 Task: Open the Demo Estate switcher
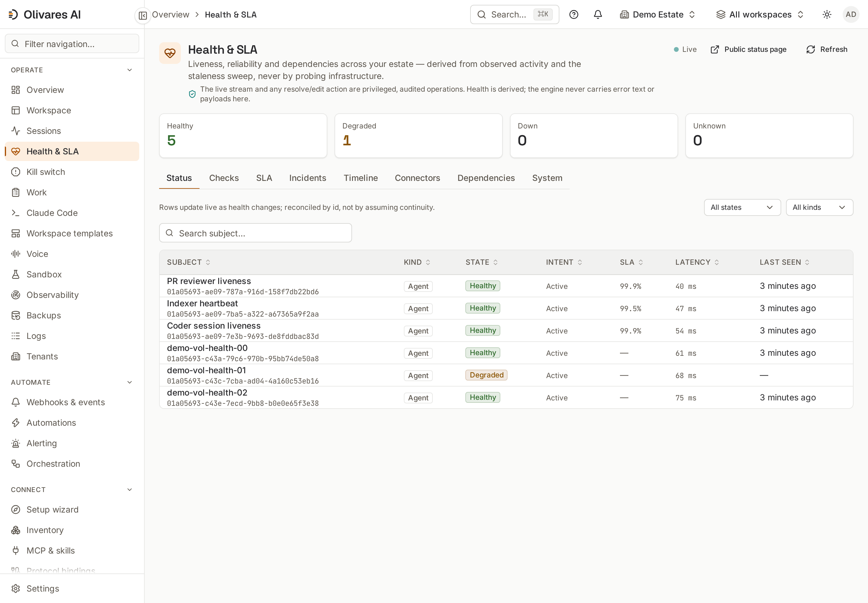click(x=658, y=15)
